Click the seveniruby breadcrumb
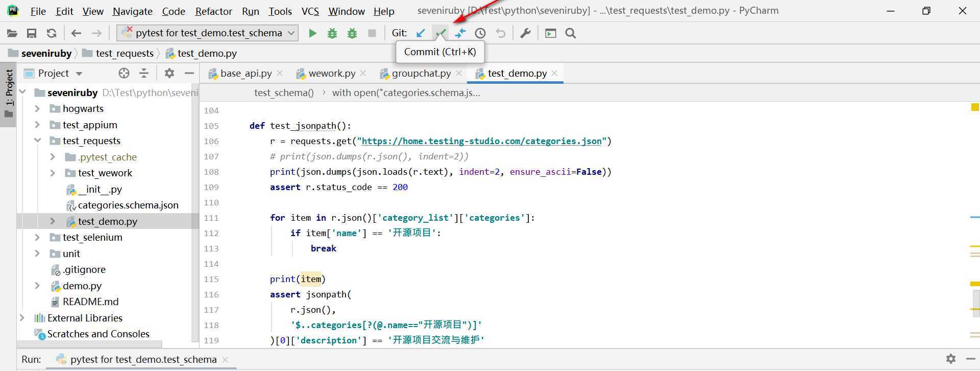 [40, 53]
